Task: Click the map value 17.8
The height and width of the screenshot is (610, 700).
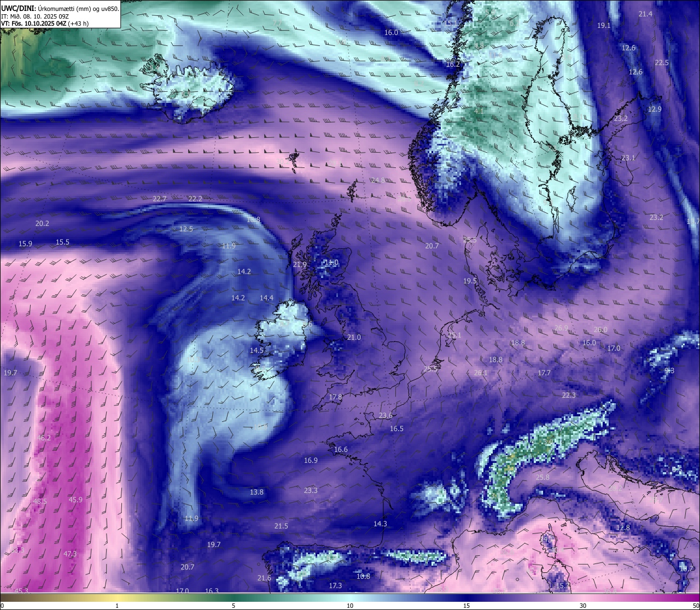Action: pyautogui.click(x=335, y=397)
